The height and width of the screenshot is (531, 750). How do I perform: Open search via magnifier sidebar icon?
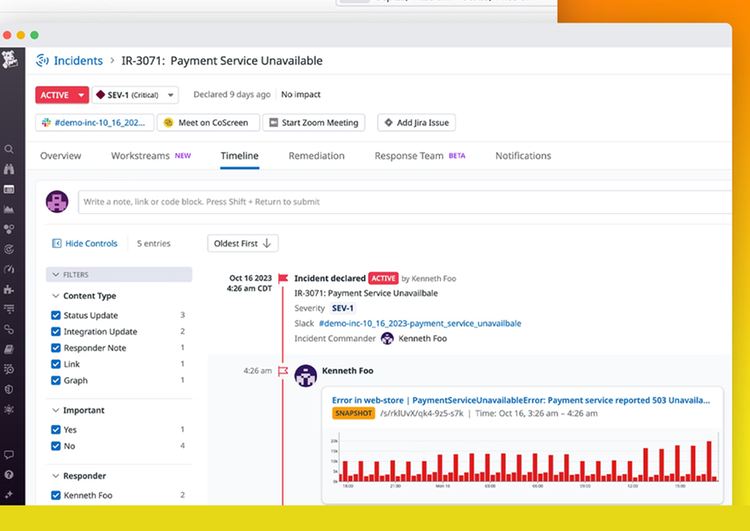[x=9, y=149]
